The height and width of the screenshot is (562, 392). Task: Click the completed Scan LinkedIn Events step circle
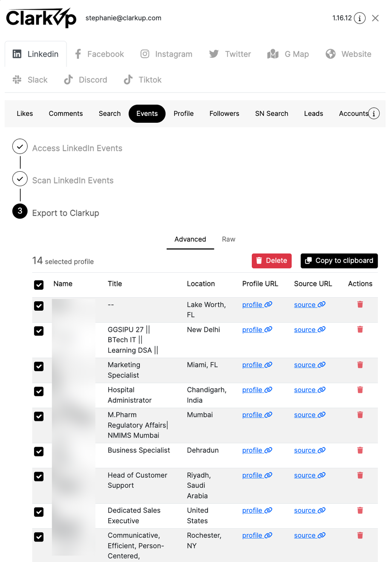20,179
